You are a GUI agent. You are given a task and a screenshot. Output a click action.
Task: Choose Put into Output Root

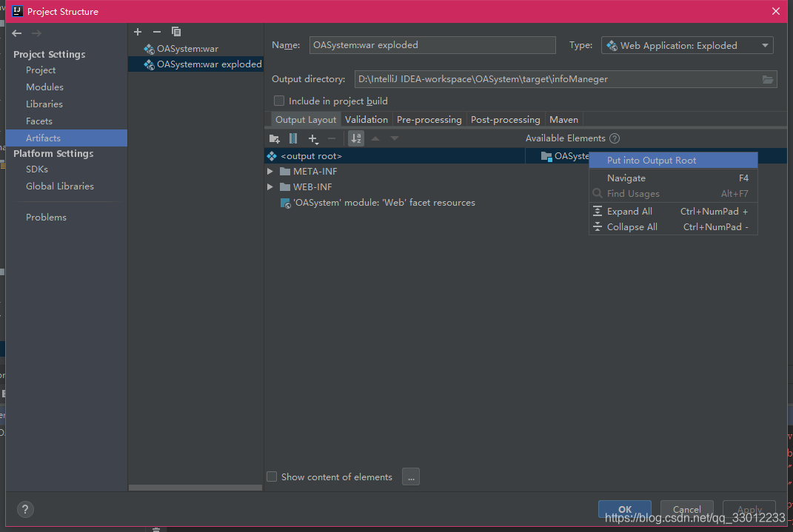(673, 160)
